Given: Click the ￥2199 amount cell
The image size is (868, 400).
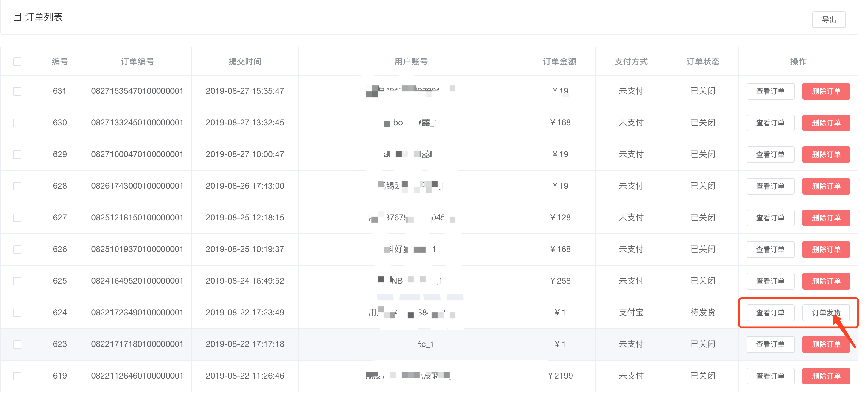Looking at the screenshot, I should pos(560,376).
